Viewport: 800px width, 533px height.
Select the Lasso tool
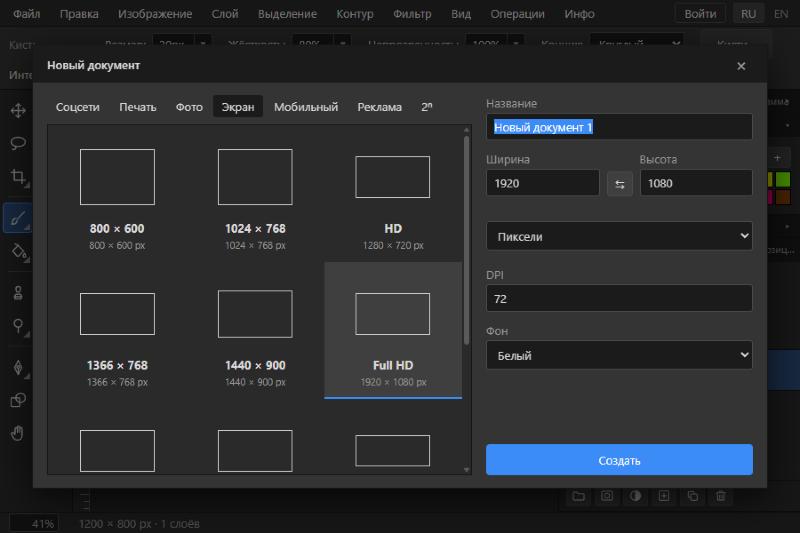pyautogui.click(x=18, y=143)
